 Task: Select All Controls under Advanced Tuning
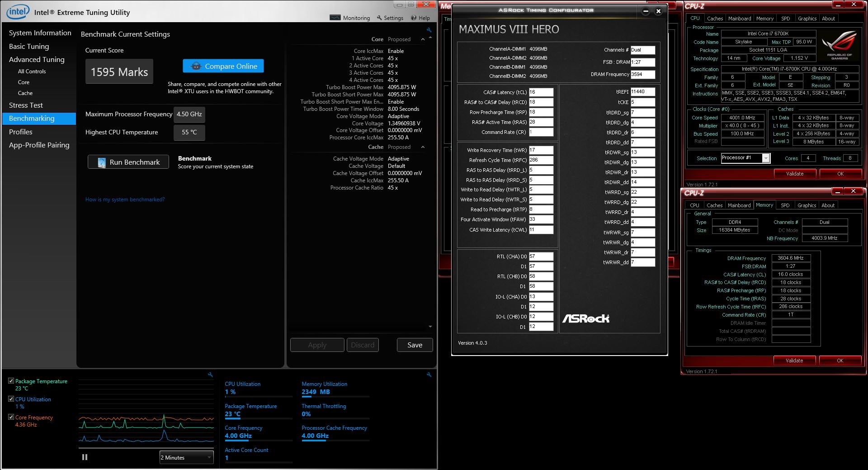[32, 71]
